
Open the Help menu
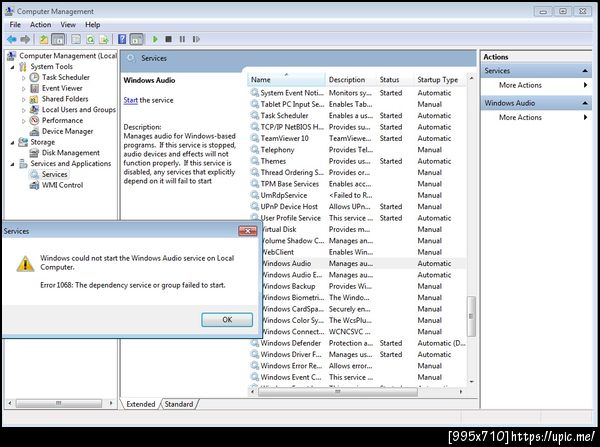coord(93,25)
